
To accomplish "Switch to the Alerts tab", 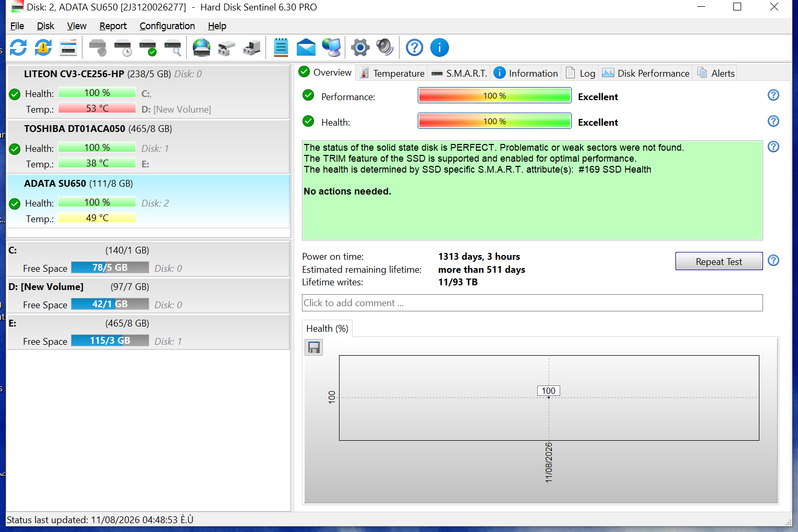I will tap(716, 74).
